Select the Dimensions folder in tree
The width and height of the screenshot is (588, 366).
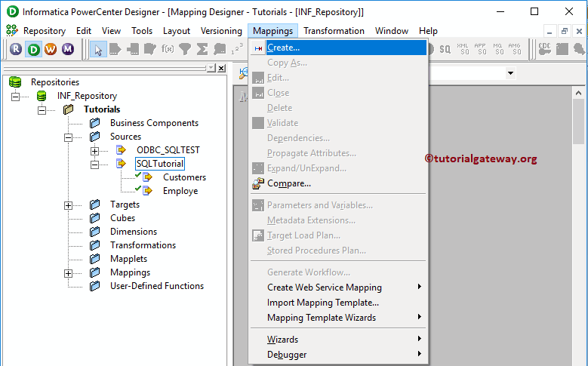coord(134,232)
